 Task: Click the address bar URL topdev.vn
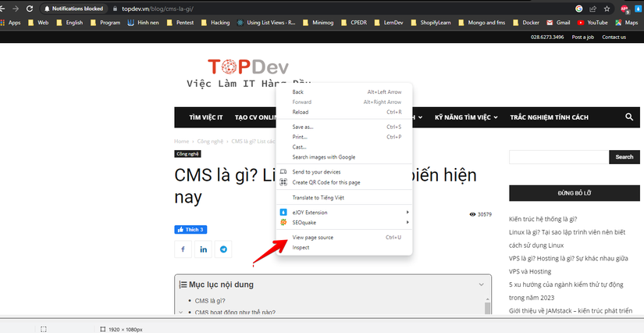tap(158, 9)
